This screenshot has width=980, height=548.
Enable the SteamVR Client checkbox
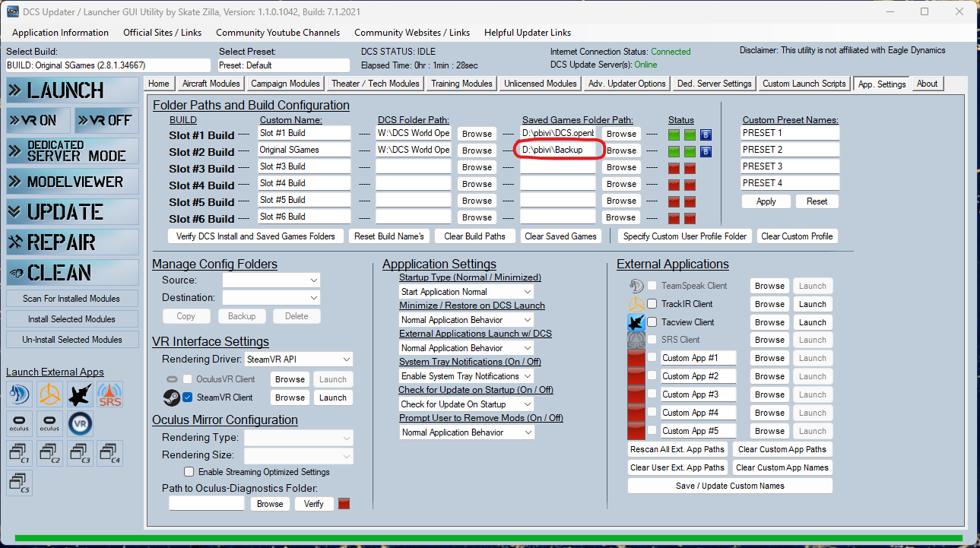click(187, 397)
